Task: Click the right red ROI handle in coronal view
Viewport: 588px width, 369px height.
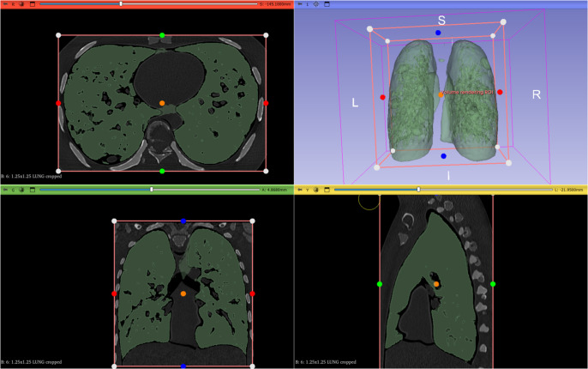Action: pyautogui.click(x=252, y=293)
